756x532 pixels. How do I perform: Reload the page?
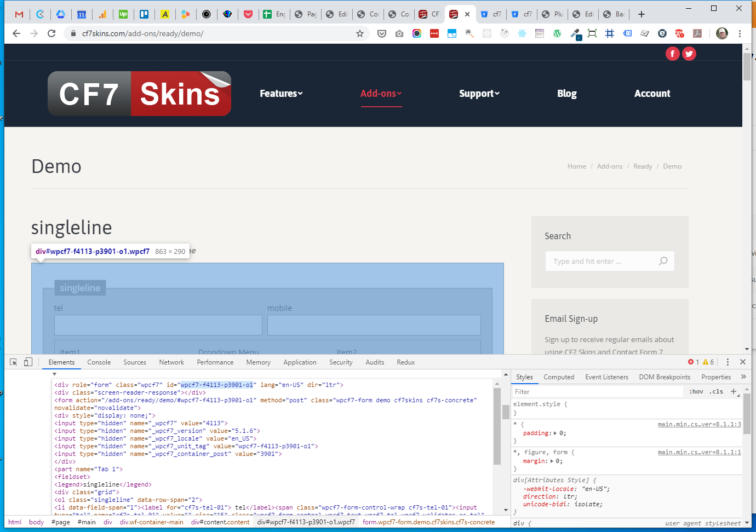51,33
